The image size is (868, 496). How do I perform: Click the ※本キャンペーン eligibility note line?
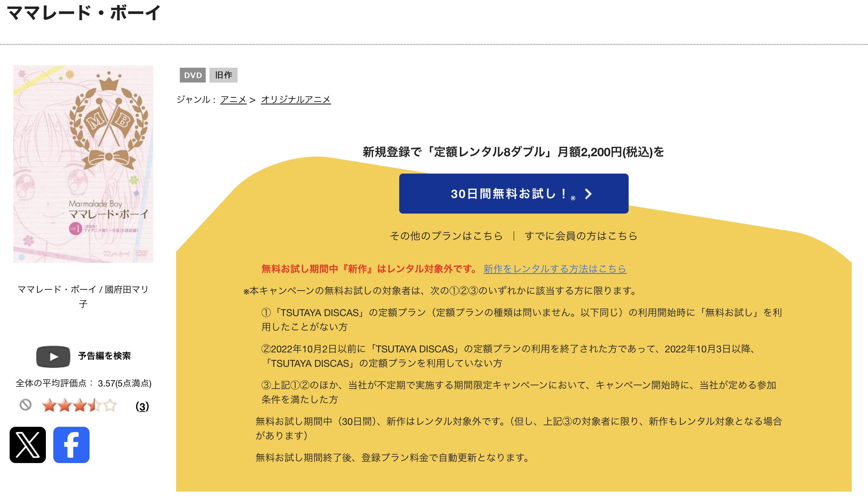(440, 291)
